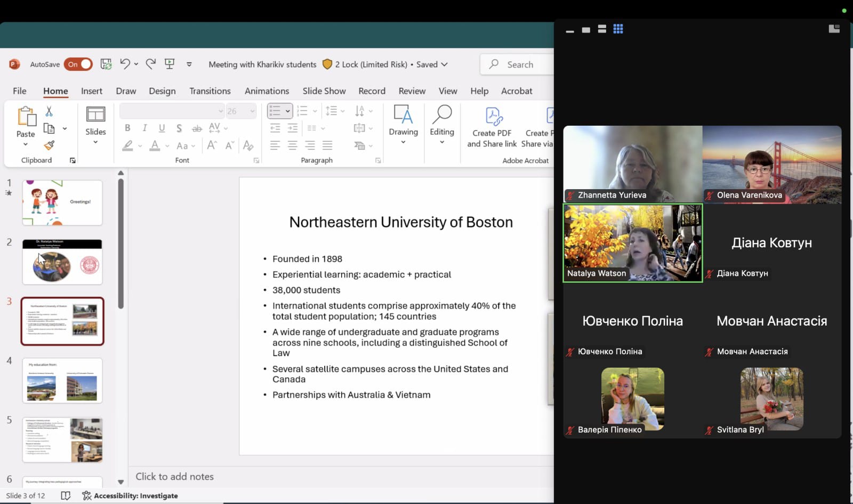Viewport: 853px width, 504px height.
Task: Click the Search box
Action: pyautogui.click(x=517, y=64)
